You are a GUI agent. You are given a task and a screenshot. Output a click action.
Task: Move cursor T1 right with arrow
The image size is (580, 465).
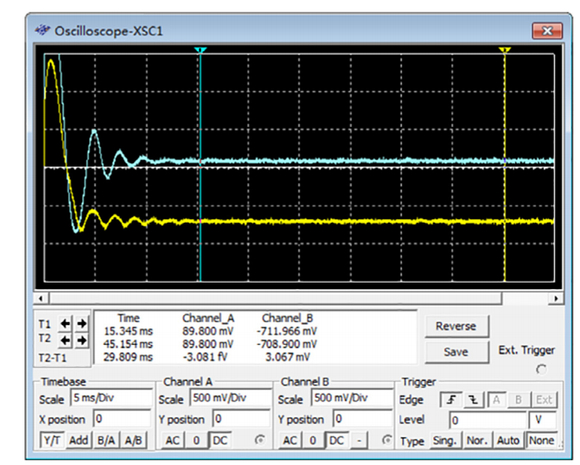pos(82,324)
